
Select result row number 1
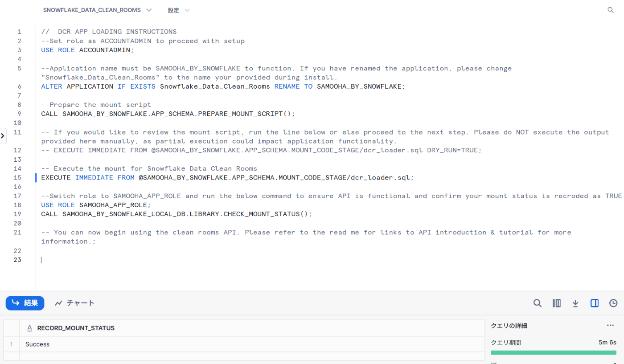11,344
